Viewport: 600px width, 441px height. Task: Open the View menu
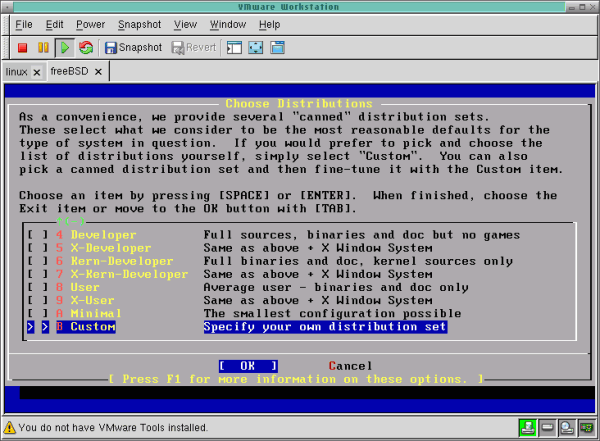186,24
